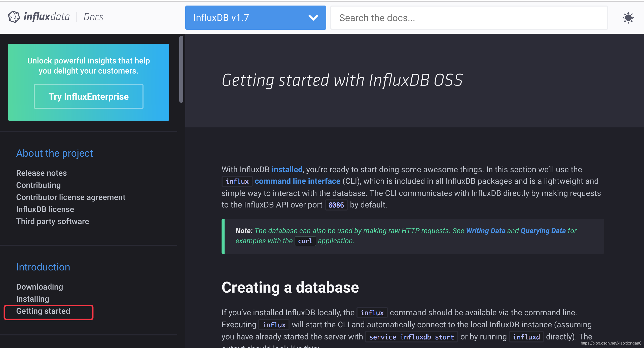644x348 pixels.
Task: Open Contributor license agreement page
Action: [71, 197]
